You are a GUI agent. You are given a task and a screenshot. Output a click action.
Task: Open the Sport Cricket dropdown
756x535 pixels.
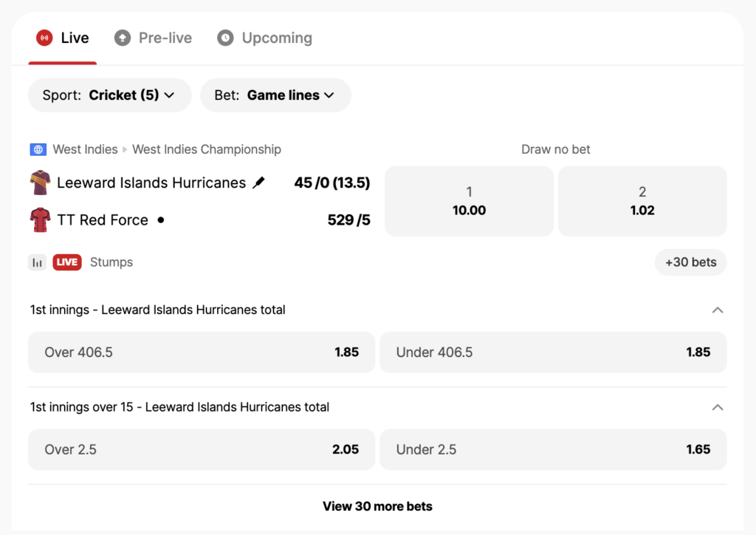109,95
